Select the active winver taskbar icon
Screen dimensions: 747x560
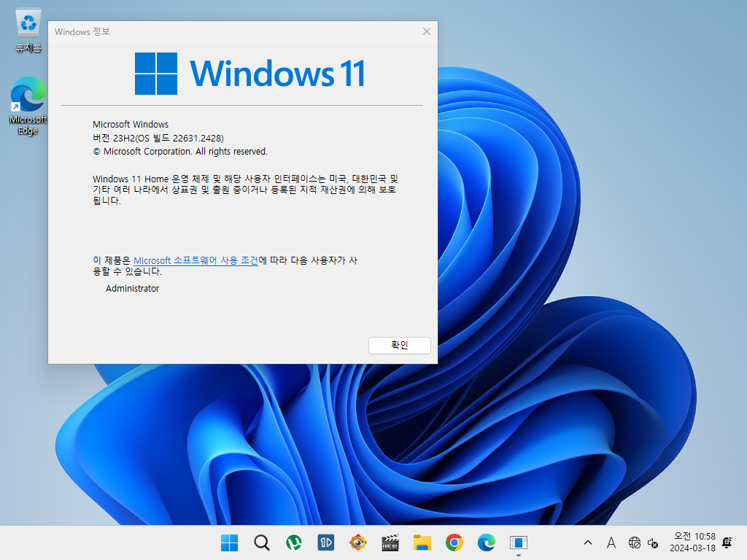[x=519, y=542]
